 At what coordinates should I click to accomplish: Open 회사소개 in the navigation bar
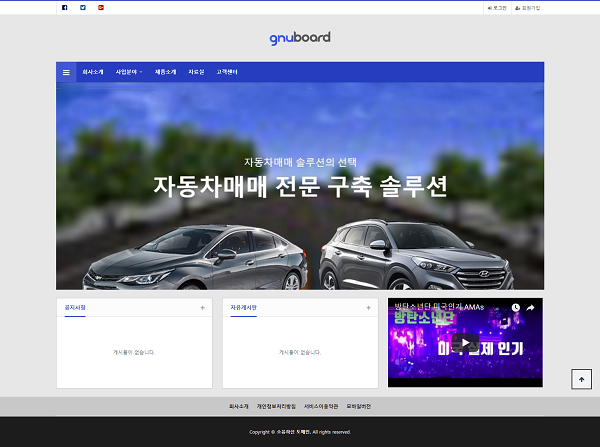(93, 72)
